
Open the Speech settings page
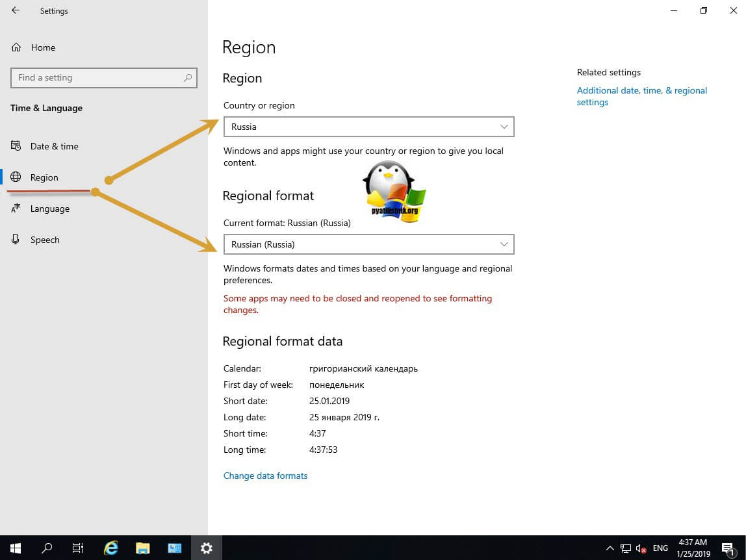[45, 240]
